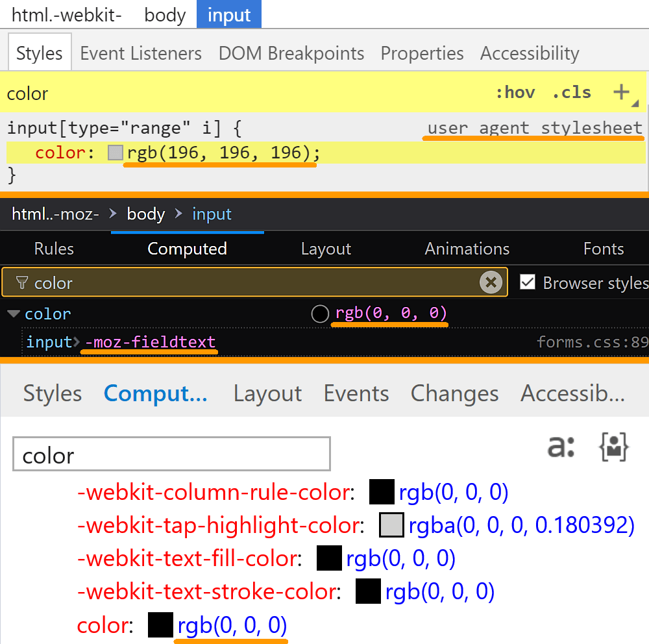Click the white color filter input box
649x644 pixels.
[x=171, y=454]
